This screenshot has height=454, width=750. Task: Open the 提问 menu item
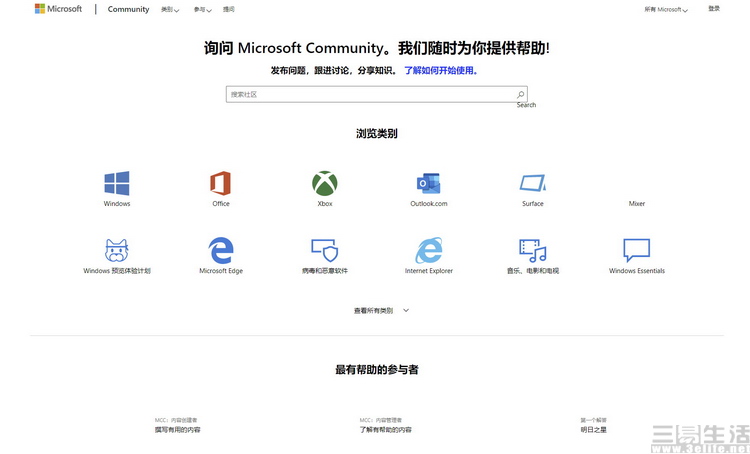click(x=229, y=9)
